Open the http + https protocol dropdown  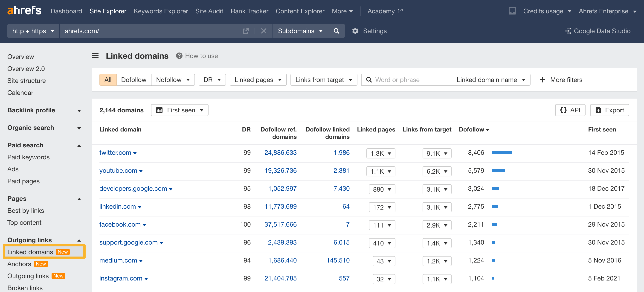coord(33,31)
